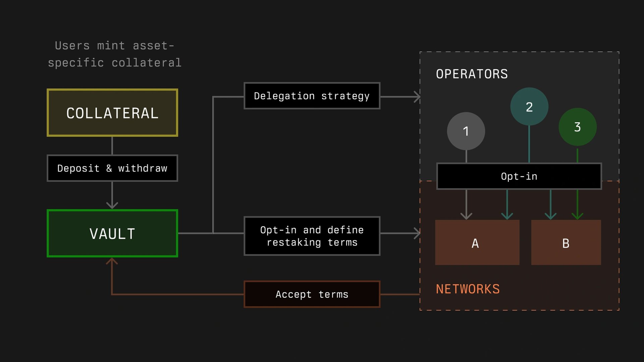
Task: Select operator circle 1
Action: click(x=466, y=131)
